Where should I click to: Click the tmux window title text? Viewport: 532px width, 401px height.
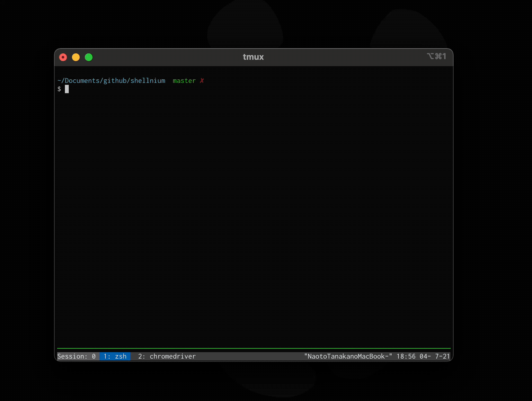[x=253, y=57]
